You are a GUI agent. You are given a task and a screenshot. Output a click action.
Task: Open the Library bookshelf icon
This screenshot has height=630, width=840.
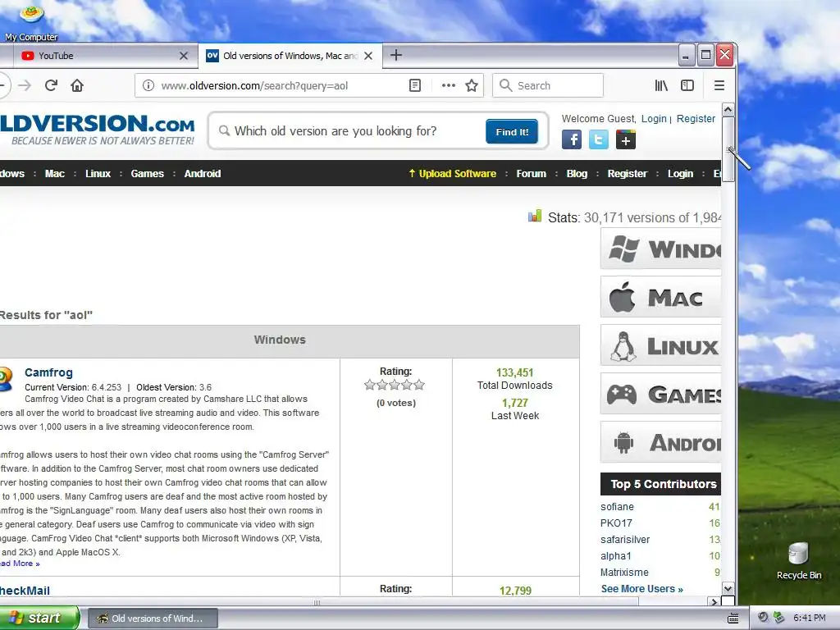[x=661, y=85]
